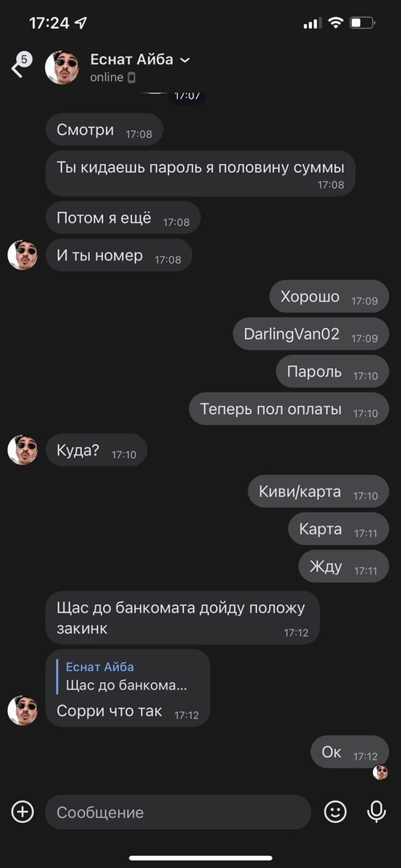This screenshot has height=868, width=401.
Task: Tap the cellular signal bars icon
Action: [x=313, y=23]
